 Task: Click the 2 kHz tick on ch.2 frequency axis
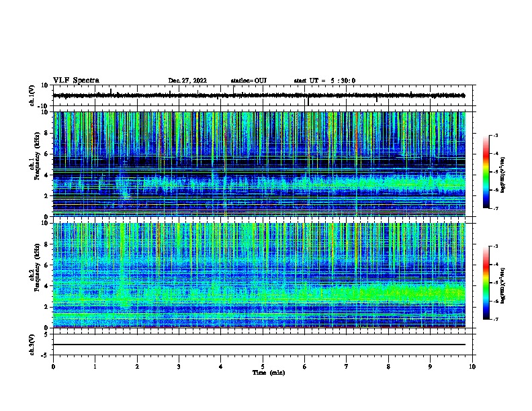point(46,307)
